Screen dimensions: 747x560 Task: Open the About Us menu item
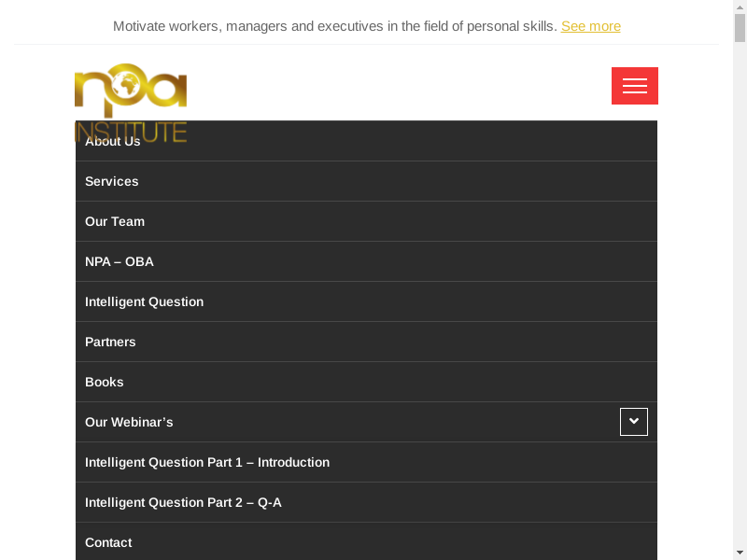(113, 142)
